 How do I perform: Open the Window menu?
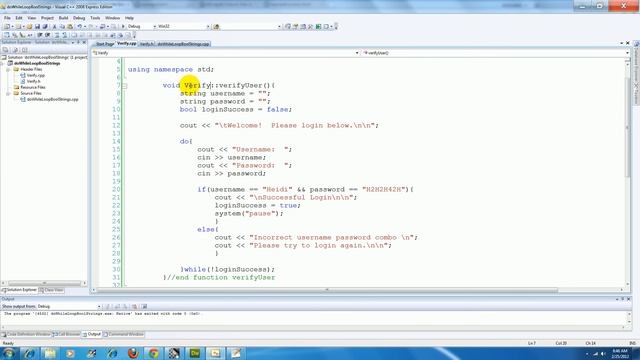point(112,18)
